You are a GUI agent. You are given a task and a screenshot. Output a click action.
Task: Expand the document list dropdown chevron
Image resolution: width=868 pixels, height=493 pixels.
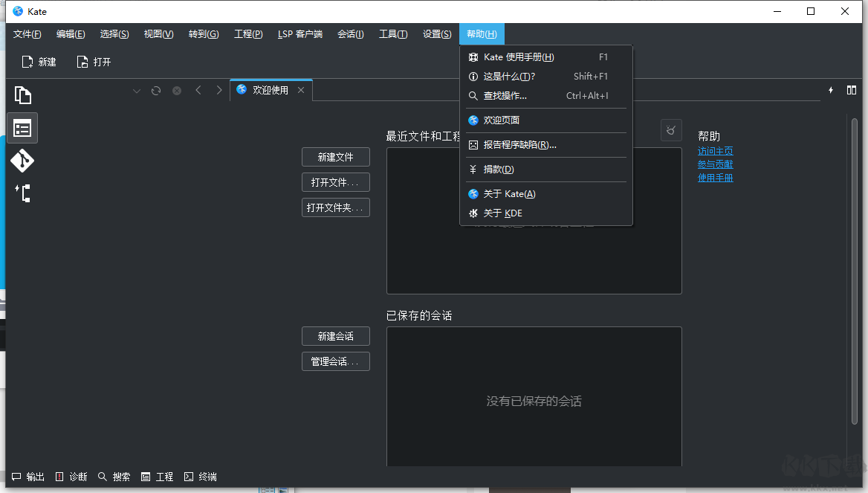(136, 90)
